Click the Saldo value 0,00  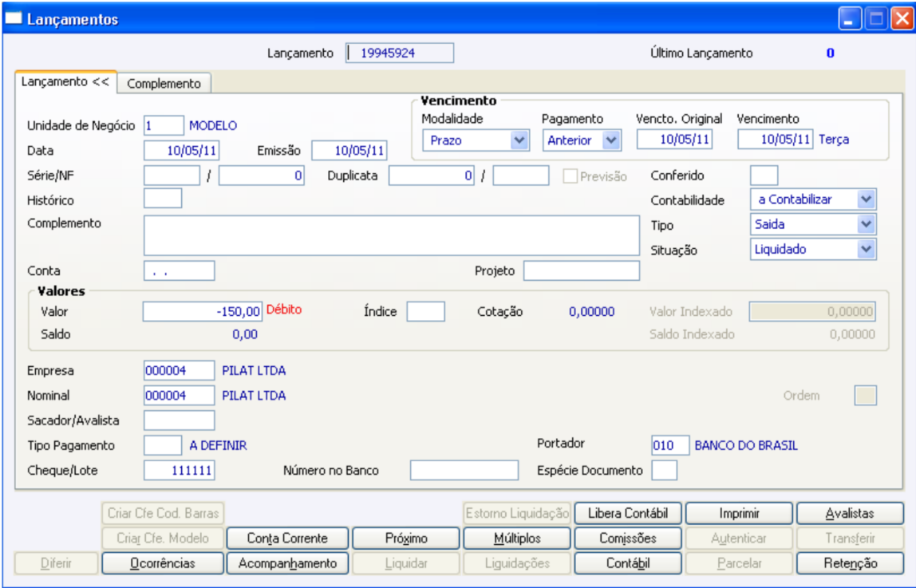[x=245, y=334]
